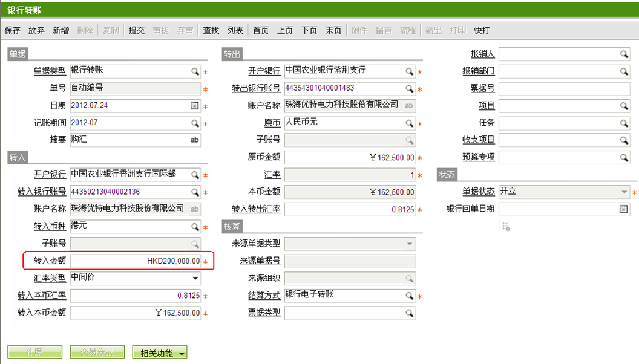Open the 单据状态 dropdown

pos(624,192)
